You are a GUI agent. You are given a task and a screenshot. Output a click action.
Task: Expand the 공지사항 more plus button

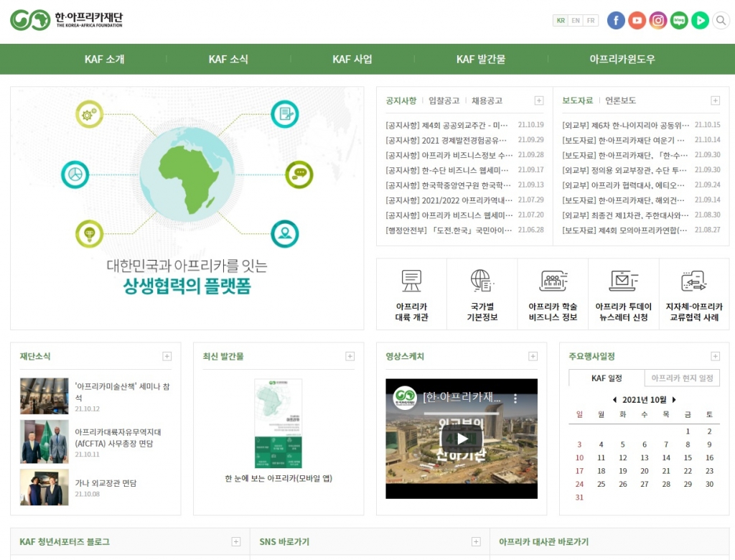point(539,101)
